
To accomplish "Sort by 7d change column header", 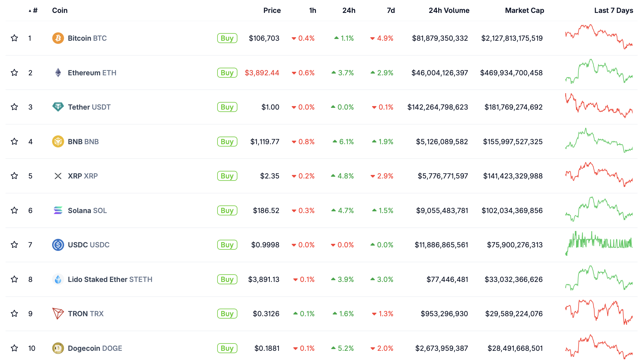I will [x=390, y=11].
